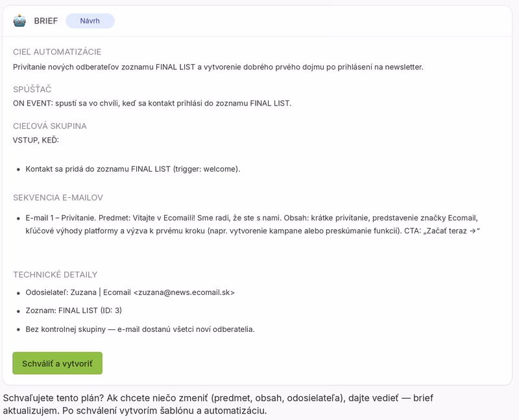Click the line starting 'Privítanie nových odberateľov'
Image resolution: width=519 pixels, height=420 pixels.
[218, 67]
